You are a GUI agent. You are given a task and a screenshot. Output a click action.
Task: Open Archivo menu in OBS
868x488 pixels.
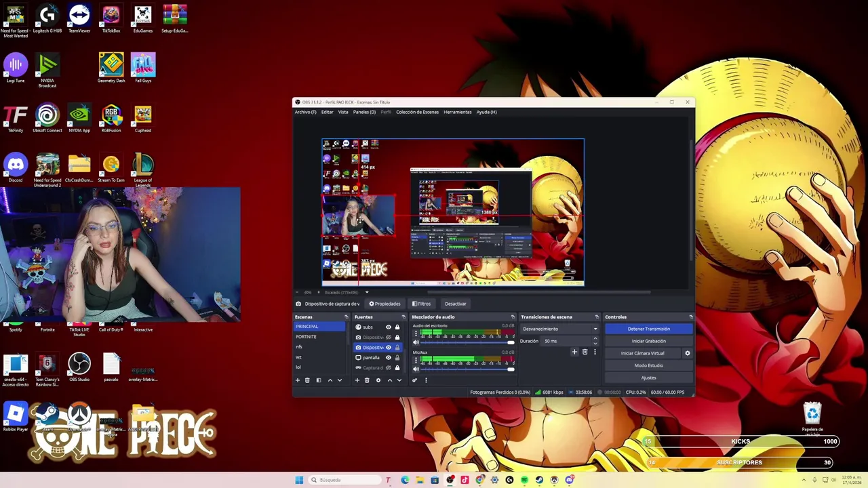coord(305,112)
